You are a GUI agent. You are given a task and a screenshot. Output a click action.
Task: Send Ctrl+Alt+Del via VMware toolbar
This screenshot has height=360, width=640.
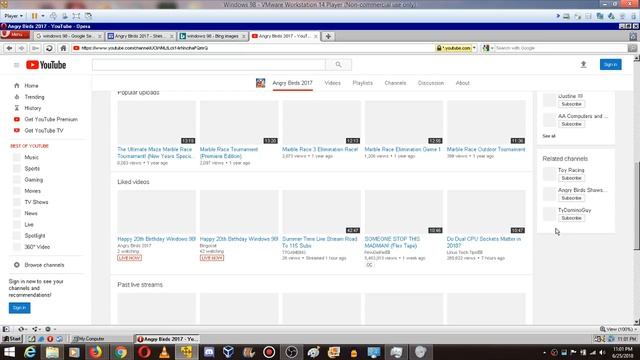pyautogui.click(x=53, y=16)
